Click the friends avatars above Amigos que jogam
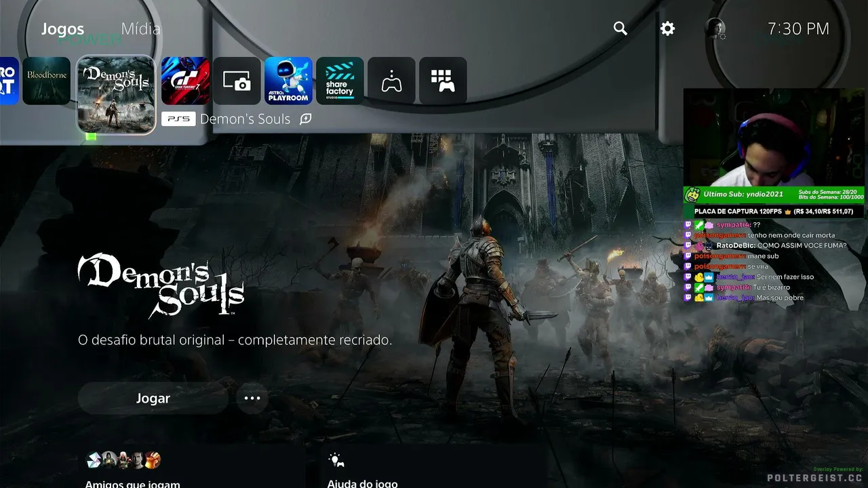868x488 pixels. coord(123,461)
